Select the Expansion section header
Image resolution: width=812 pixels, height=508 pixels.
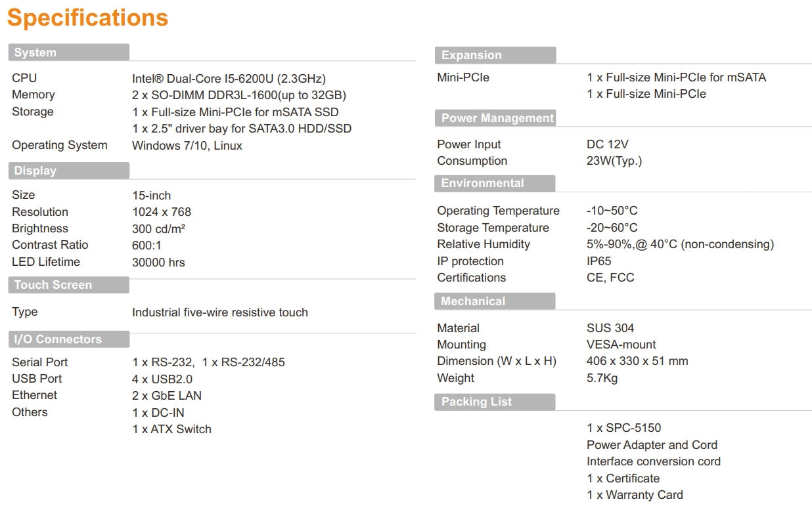point(471,55)
